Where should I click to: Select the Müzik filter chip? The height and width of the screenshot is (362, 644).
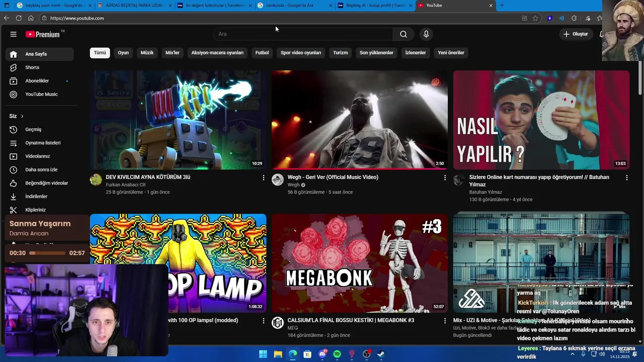[x=147, y=52]
